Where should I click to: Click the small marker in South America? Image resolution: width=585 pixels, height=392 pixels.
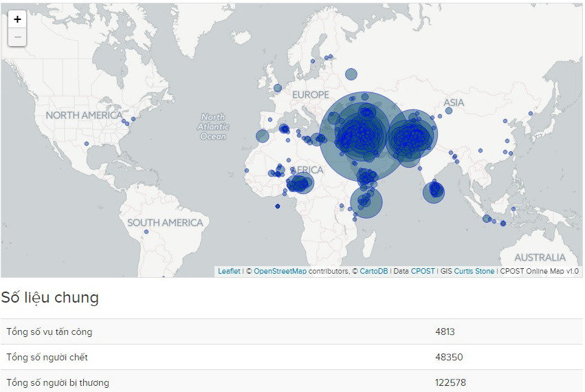(146, 232)
